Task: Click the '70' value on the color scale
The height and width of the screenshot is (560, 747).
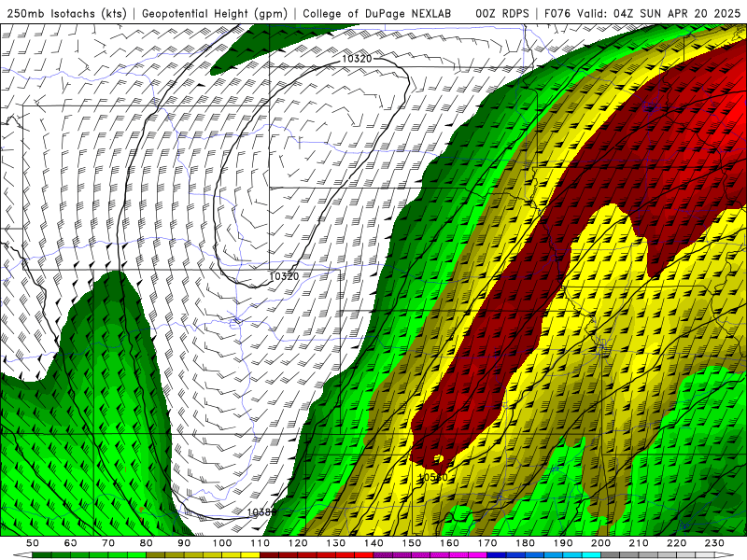Action: click(108, 543)
